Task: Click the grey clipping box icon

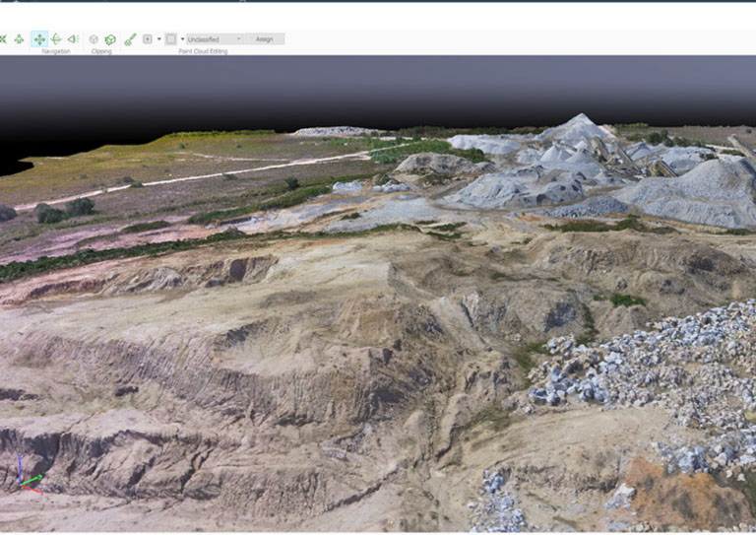Action: point(94,39)
